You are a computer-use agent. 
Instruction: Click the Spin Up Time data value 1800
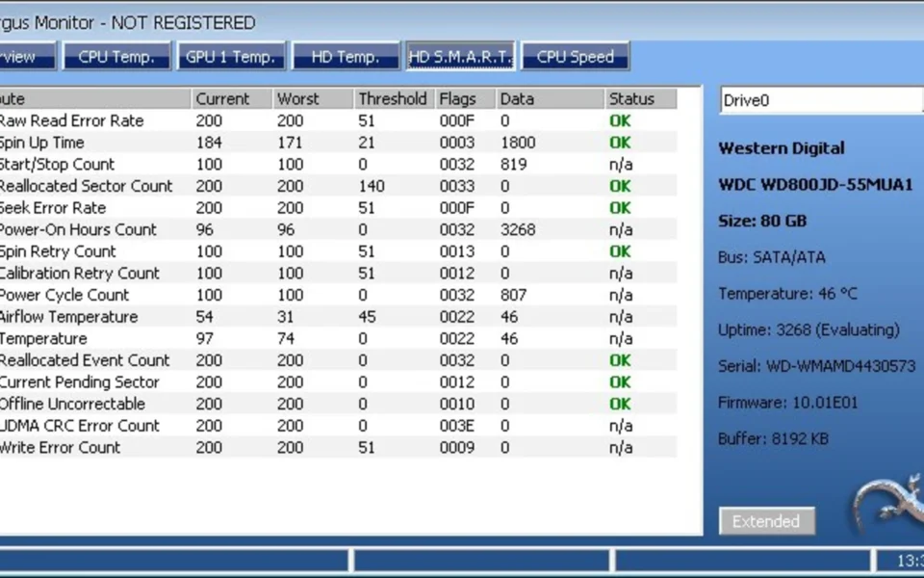click(x=518, y=143)
